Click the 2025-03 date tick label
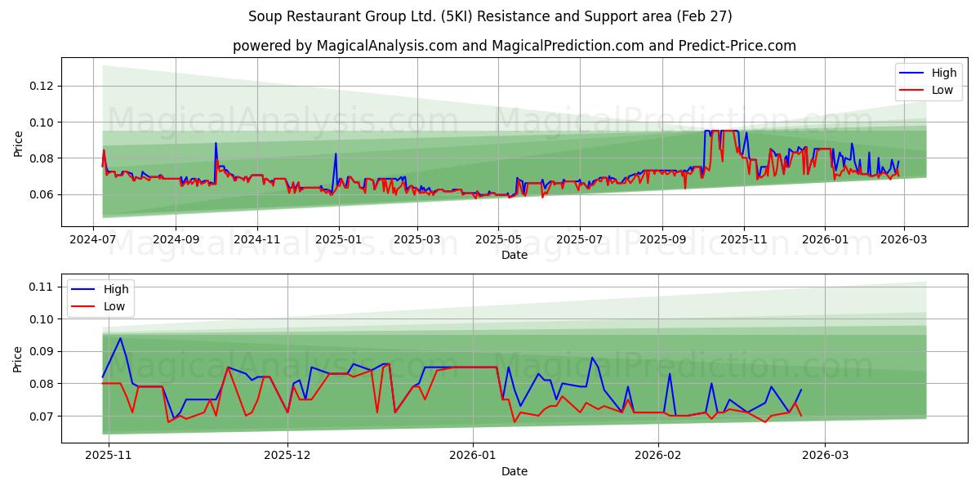Viewport: 980px width, 490px height. tap(416, 241)
